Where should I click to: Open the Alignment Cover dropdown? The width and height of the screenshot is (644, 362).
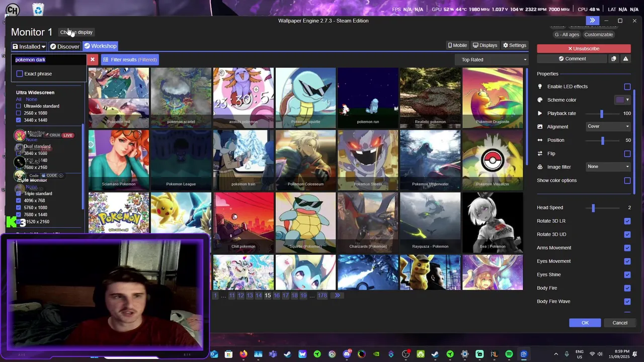pos(608,126)
